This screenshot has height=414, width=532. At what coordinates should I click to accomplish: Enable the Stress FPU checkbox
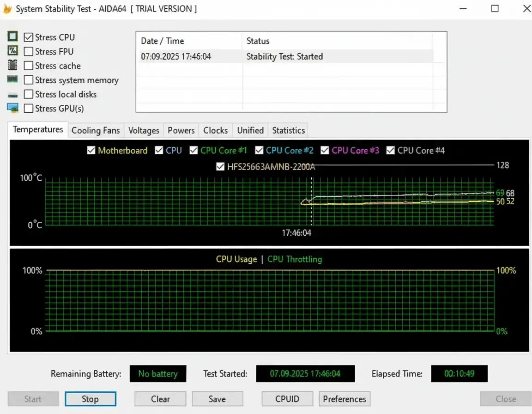(x=29, y=51)
